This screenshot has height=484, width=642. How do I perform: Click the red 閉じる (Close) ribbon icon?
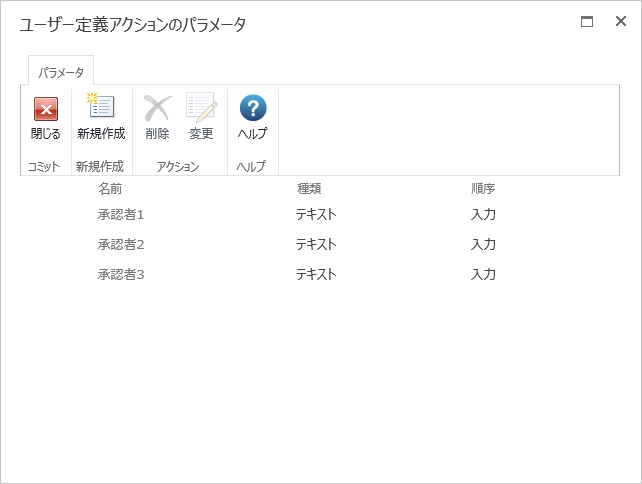[x=45, y=109]
